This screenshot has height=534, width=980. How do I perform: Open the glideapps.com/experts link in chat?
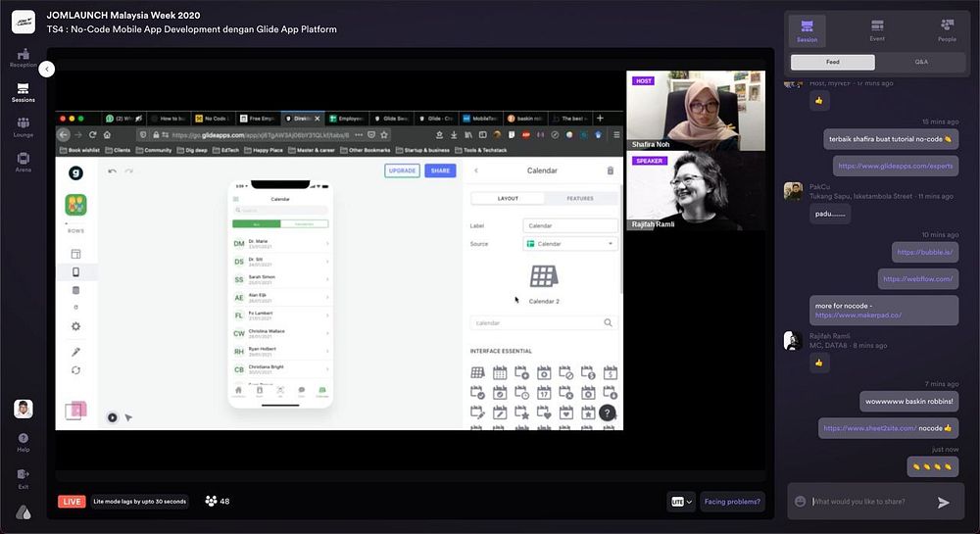pyautogui.click(x=896, y=166)
